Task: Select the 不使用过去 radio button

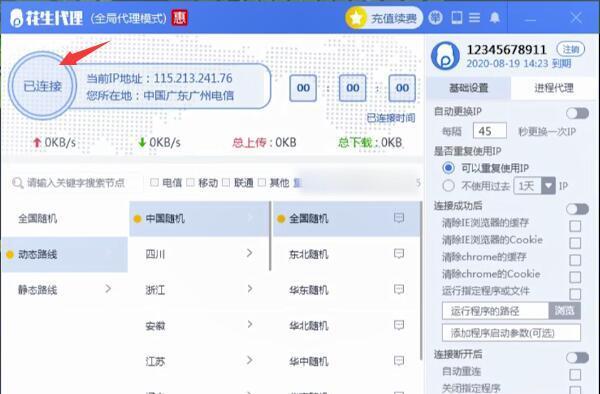Action: pos(448,186)
